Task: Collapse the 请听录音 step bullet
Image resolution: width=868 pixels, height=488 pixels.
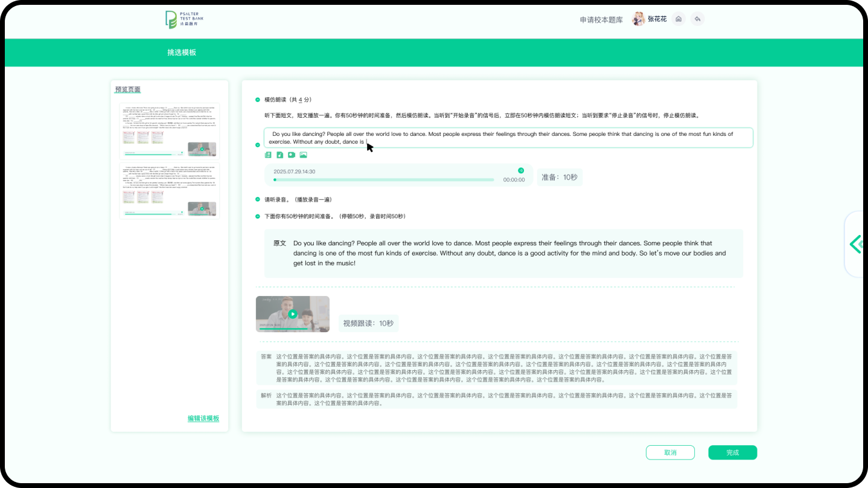Action: click(x=258, y=199)
